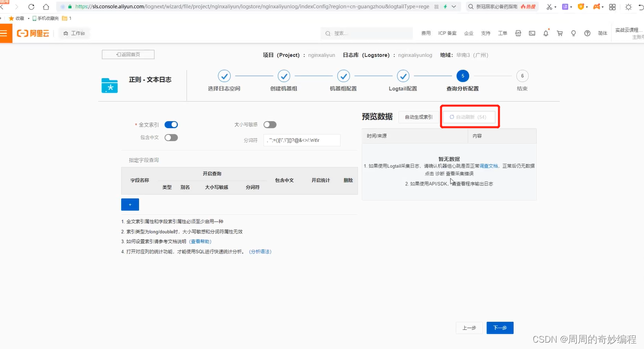
Task: View the notifications bell icon
Action: point(545,33)
